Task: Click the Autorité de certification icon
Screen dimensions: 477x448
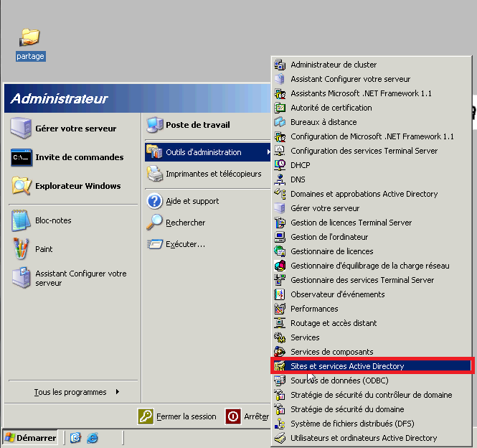Action: [280, 108]
